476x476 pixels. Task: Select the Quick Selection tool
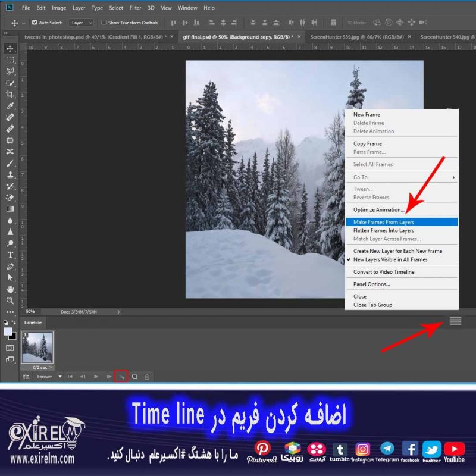10,83
